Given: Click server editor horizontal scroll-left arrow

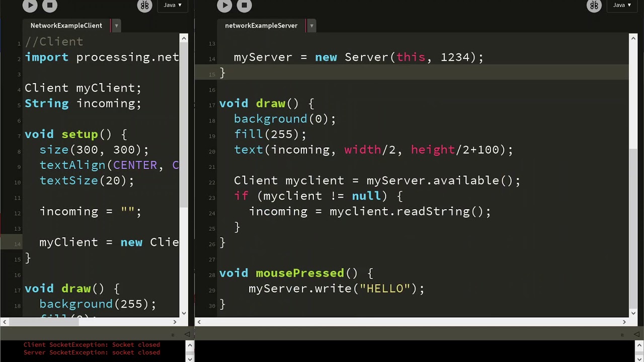Looking at the screenshot, I should pyautogui.click(x=199, y=322).
